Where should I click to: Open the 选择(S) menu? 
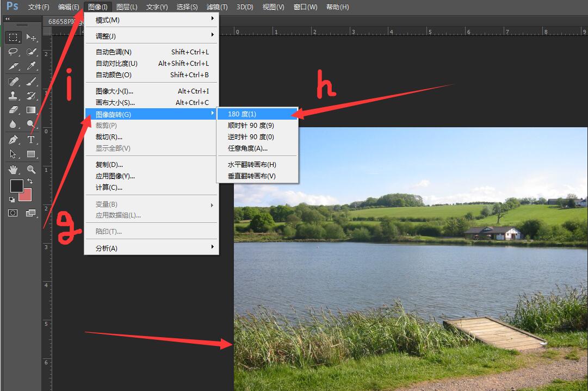187,7
